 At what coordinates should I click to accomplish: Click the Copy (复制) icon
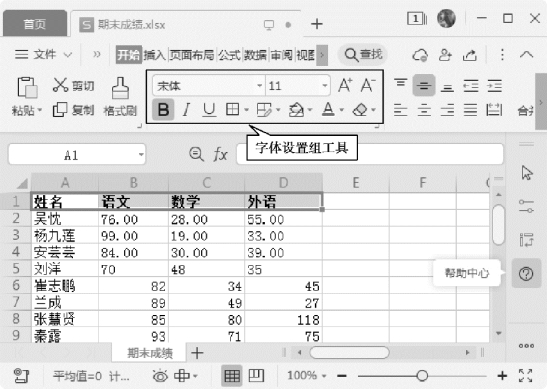(x=60, y=110)
